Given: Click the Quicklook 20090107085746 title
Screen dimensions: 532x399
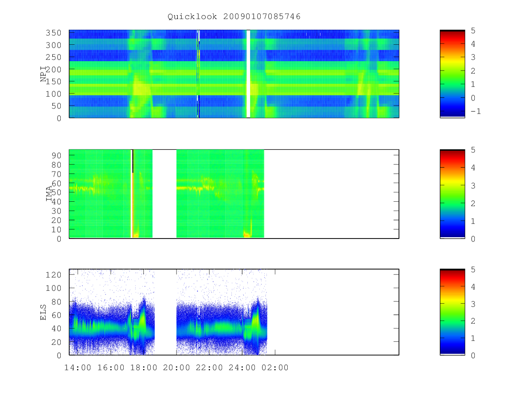Looking at the screenshot, I should click(x=234, y=17).
